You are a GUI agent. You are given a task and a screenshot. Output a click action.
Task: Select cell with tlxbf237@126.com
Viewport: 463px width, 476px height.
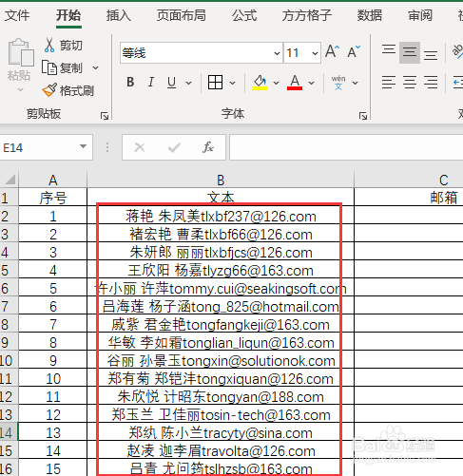coord(221,216)
